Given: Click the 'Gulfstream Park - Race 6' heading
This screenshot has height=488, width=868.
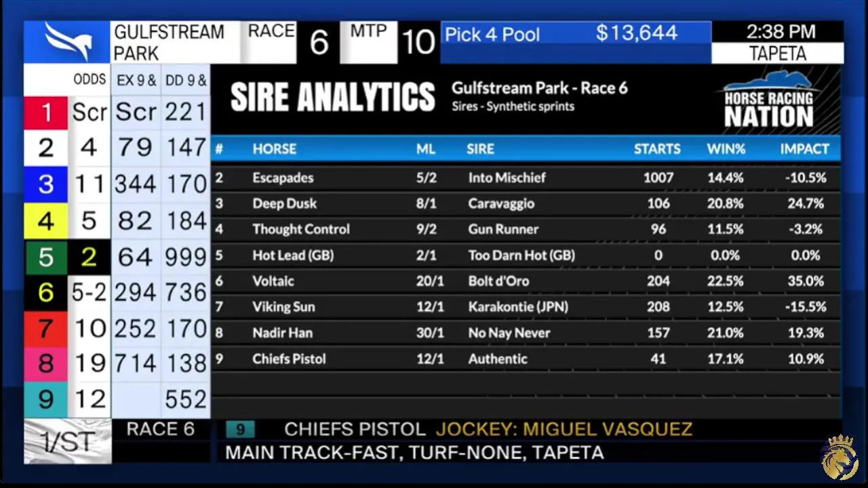Looking at the screenshot, I should click(540, 88).
